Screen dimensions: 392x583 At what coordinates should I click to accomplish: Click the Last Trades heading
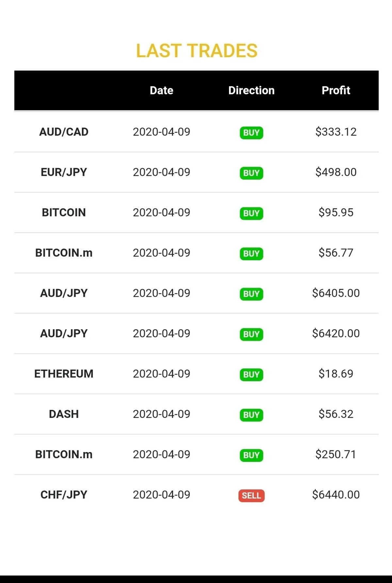click(x=197, y=51)
